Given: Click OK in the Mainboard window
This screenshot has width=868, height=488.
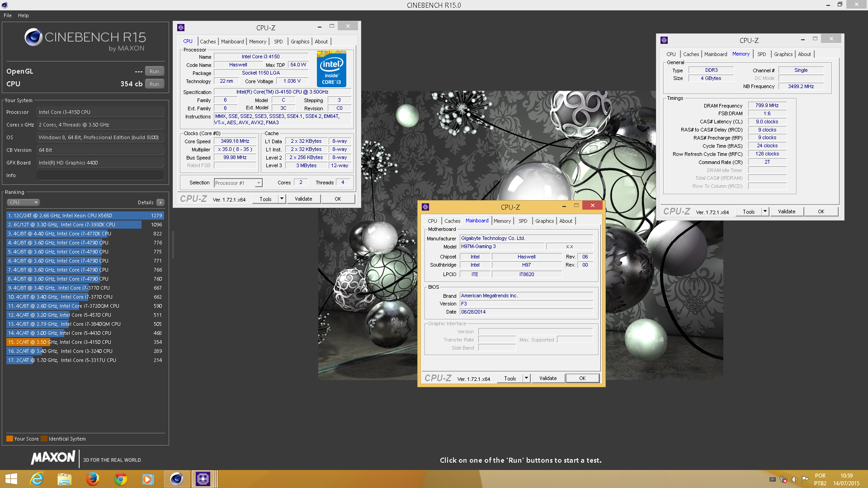Looking at the screenshot, I should [x=582, y=378].
